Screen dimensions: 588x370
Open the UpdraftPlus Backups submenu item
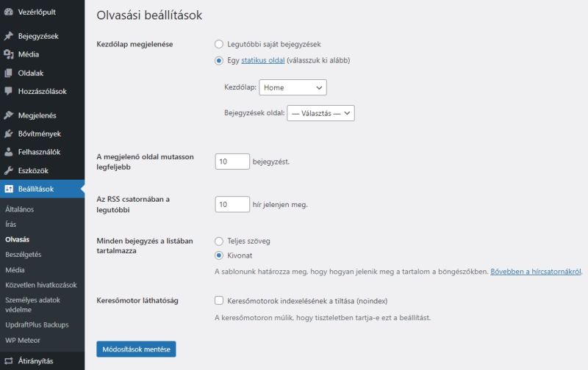37,324
